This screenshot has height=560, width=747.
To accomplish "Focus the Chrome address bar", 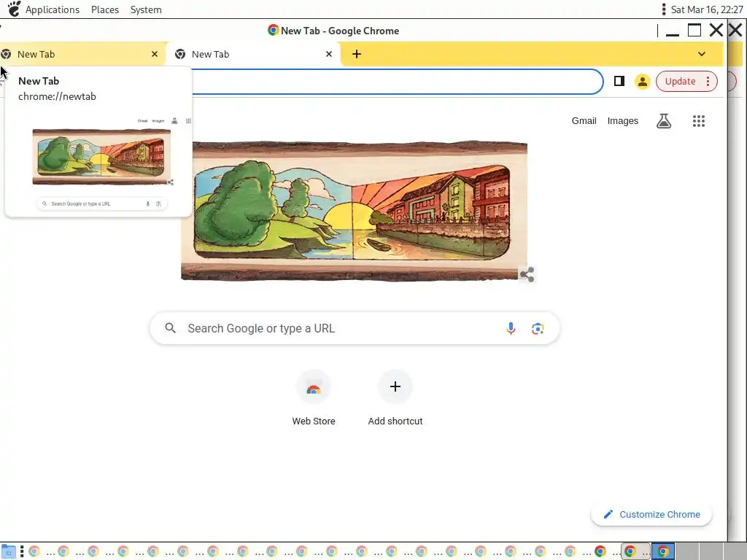I will point(397,82).
